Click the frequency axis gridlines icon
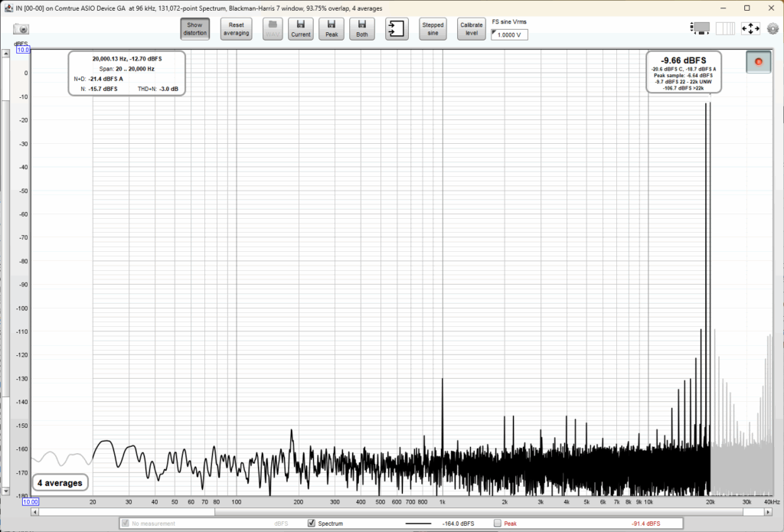The image size is (784, 532). pos(725,28)
